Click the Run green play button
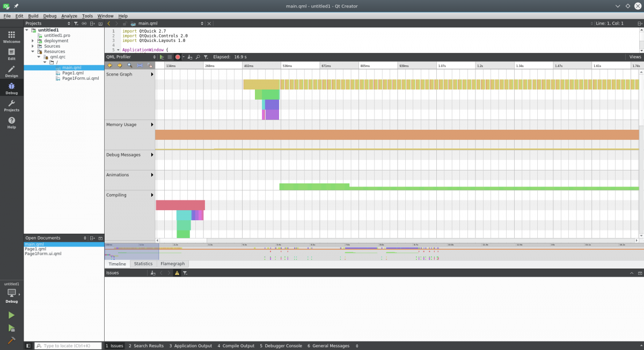Image resolution: width=644 pixels, height=350 pixels. click(11, 315)
